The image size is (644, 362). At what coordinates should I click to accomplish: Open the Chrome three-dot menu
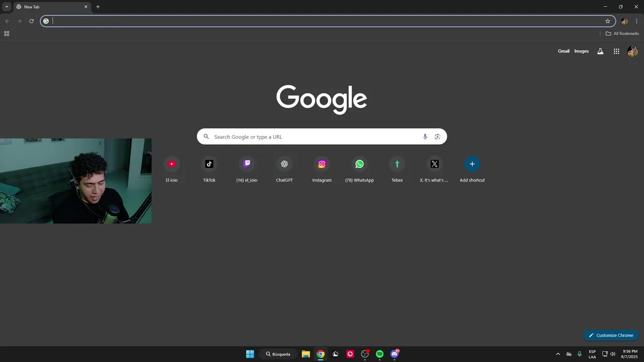pyautogui.click(x=636, y=21)
